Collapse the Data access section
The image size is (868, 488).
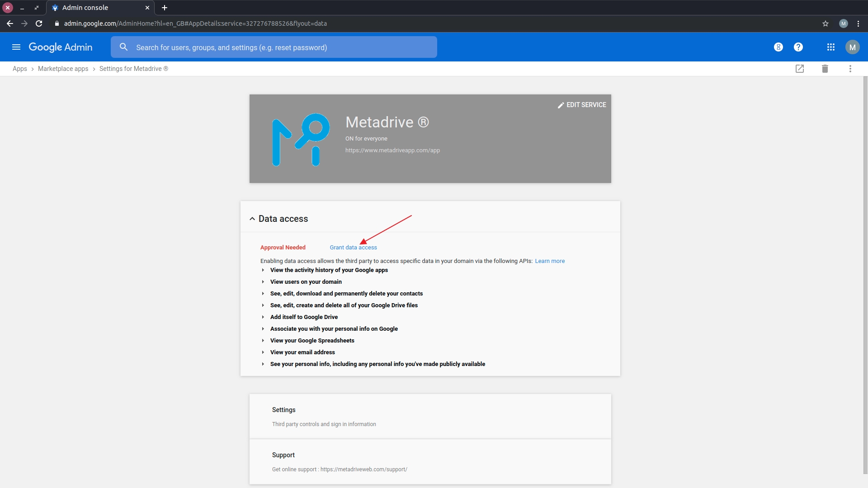point(252,219)
